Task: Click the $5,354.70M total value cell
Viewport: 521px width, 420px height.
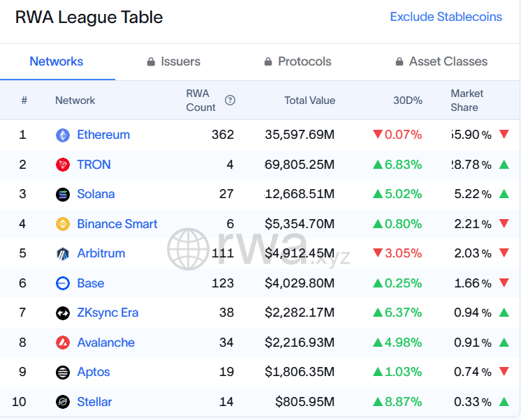Action: (x=300, y=224)
